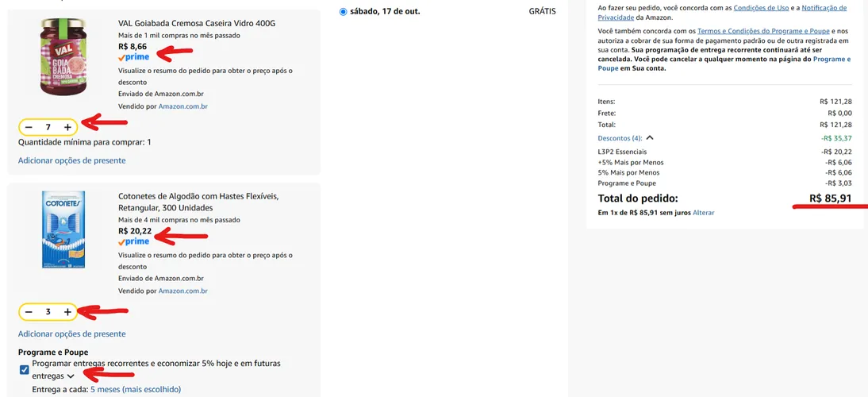Click the VAL Goiabada Cremosa product title
The image size is (868, 397).
click(x=197, y=23)
